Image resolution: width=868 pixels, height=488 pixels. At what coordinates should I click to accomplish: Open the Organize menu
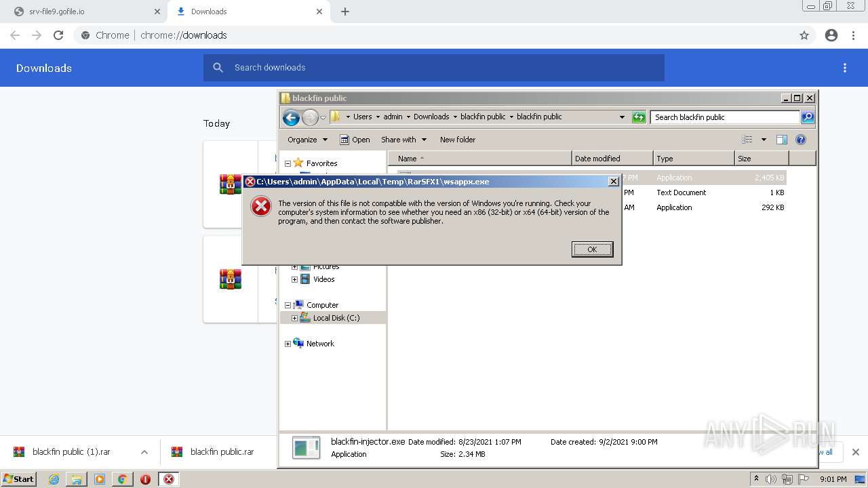[x=307, y=140]
